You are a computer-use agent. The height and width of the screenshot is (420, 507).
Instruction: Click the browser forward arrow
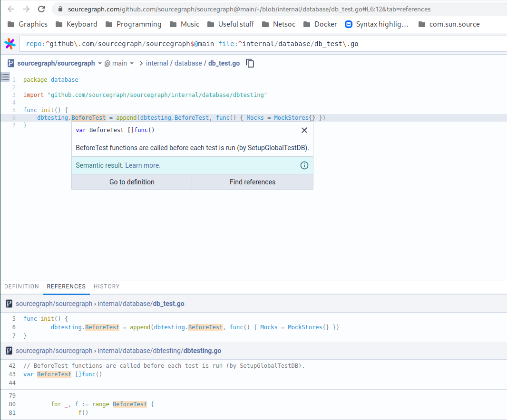[x=26, y=9]
